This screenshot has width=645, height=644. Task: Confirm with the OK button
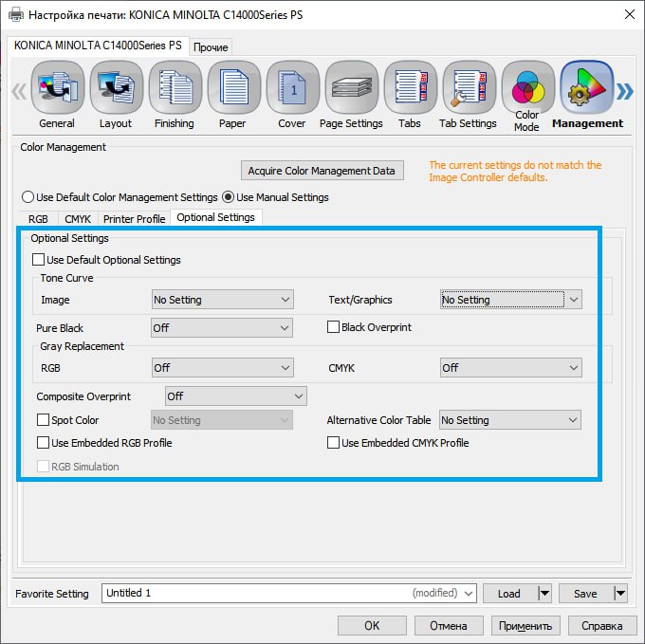point(372,625)
